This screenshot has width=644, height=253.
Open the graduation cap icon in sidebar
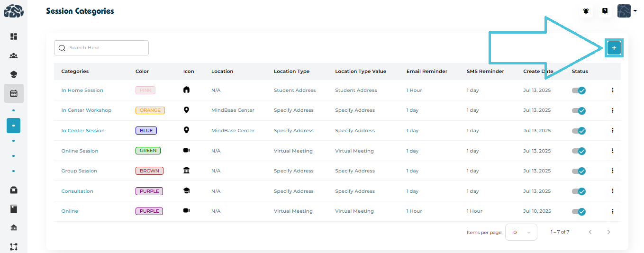pyautogui.click(x=14, y=74)
